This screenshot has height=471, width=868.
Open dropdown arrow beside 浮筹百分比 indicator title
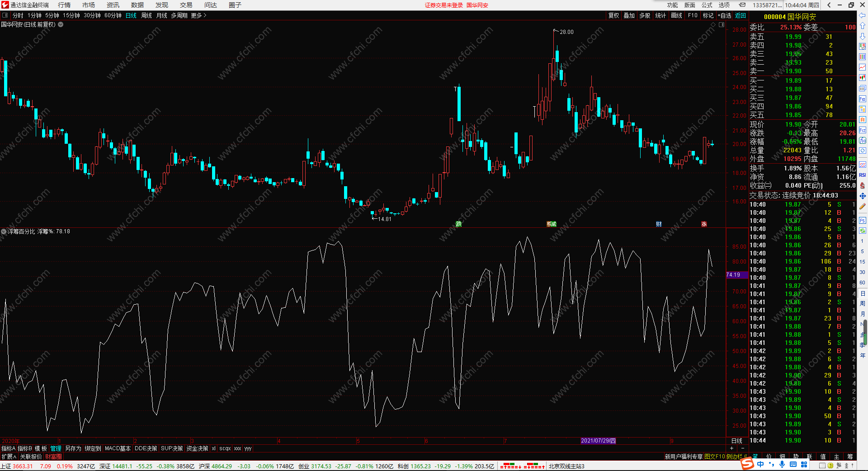(4, 231)
